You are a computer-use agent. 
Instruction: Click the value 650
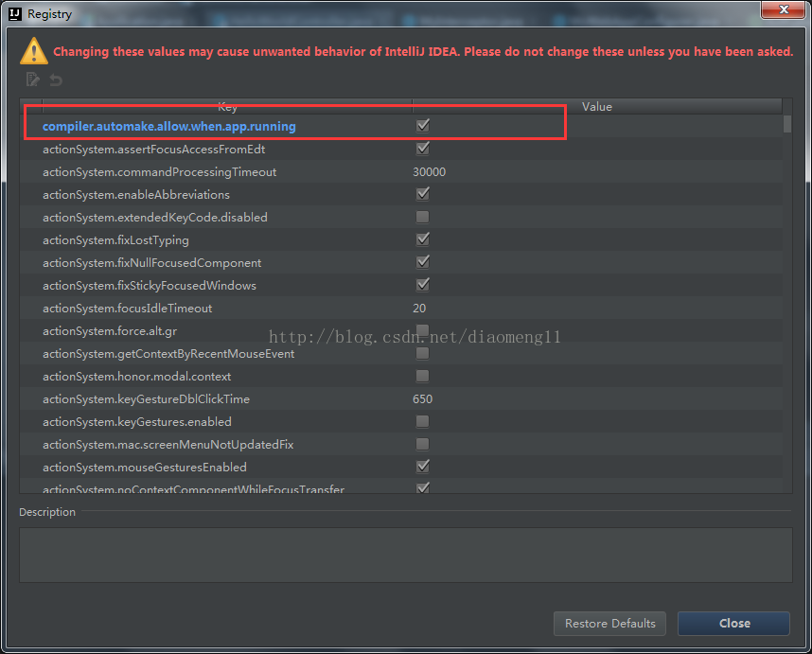422,399
